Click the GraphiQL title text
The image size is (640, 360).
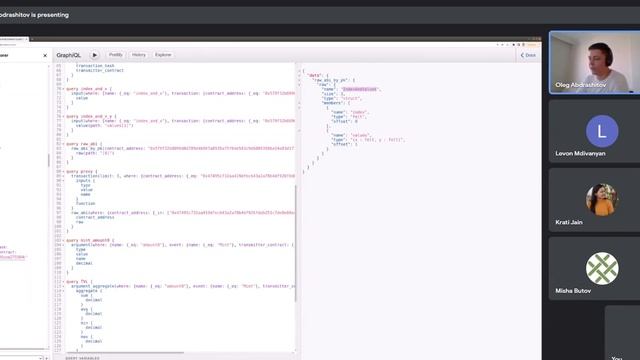pyautogui.click(x=69, y=55)
